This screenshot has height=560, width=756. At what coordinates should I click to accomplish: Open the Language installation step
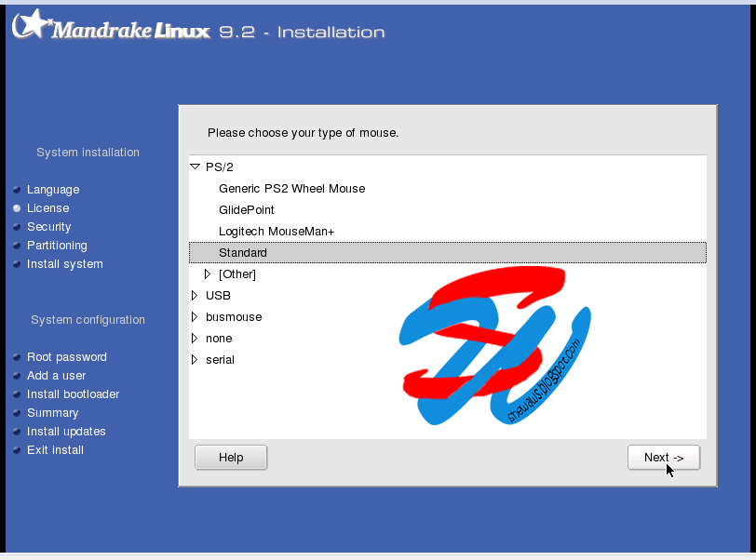point(53,189)
